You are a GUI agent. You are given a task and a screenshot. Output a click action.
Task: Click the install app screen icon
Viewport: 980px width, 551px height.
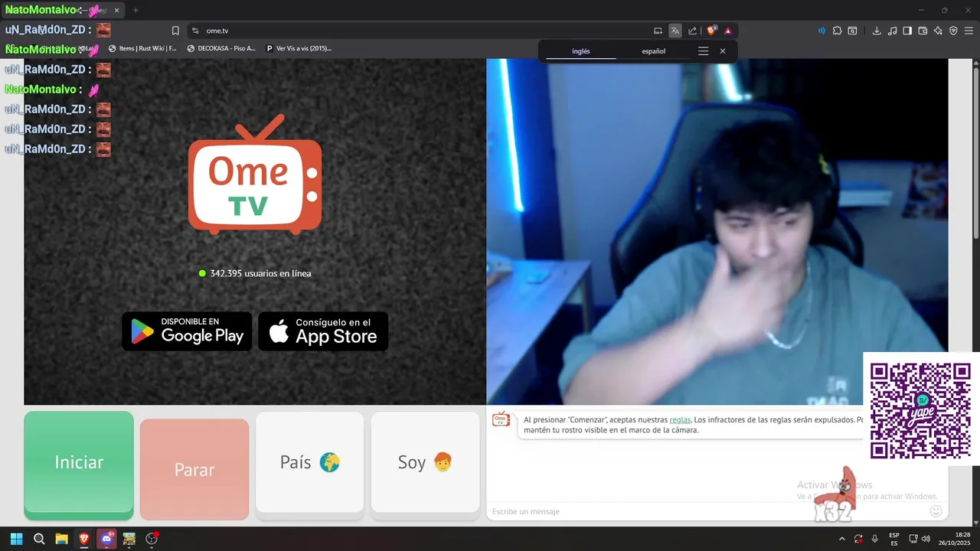pos(658,31)
